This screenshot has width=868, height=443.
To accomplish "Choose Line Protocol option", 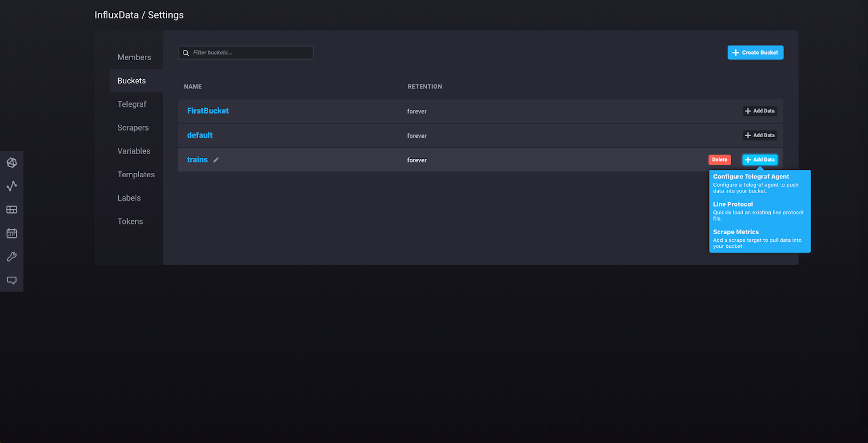I will point(759,211).
